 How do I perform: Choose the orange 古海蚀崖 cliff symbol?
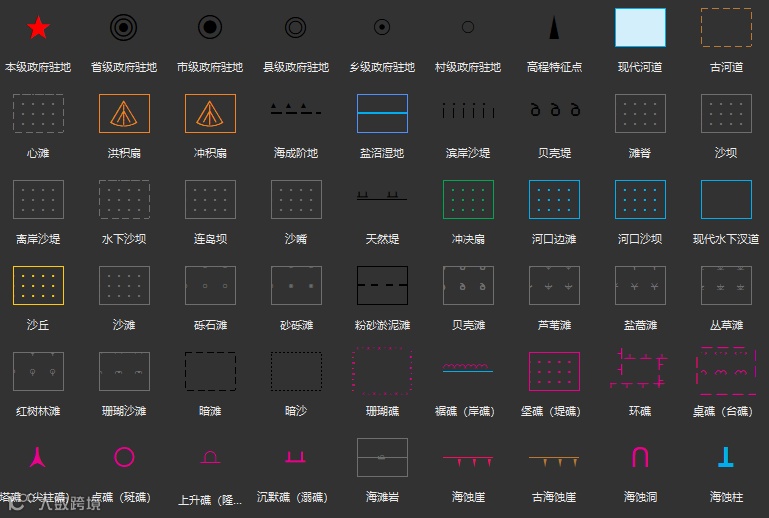[x=554, y=461]
